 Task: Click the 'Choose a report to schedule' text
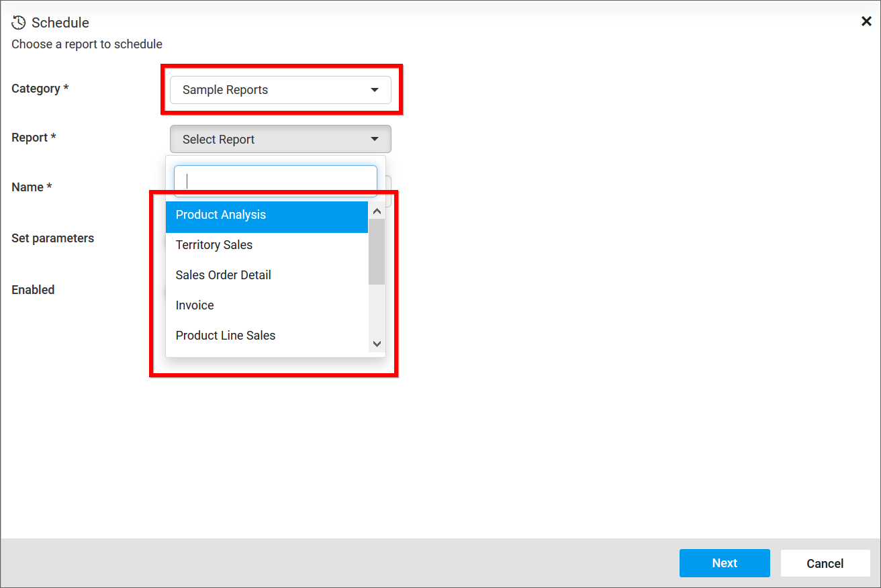(87, 44)
